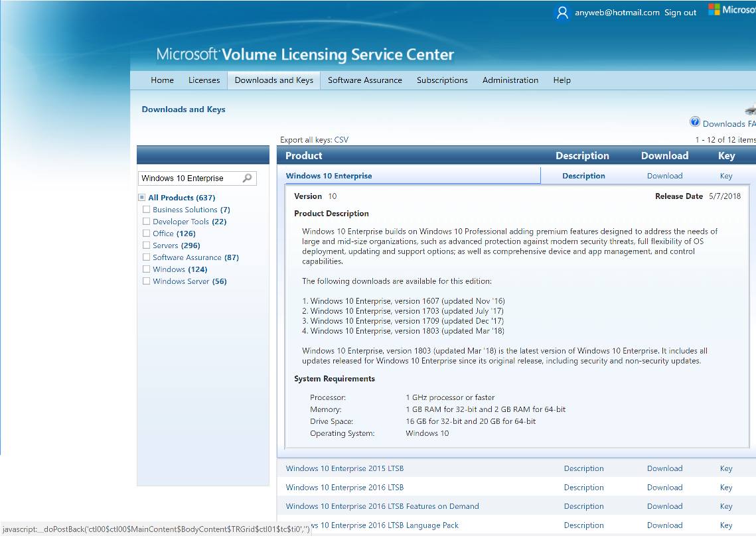The image size is (756, 540).
Task: Show Key for LTSB Language Pack
Action: pos(726,525)
